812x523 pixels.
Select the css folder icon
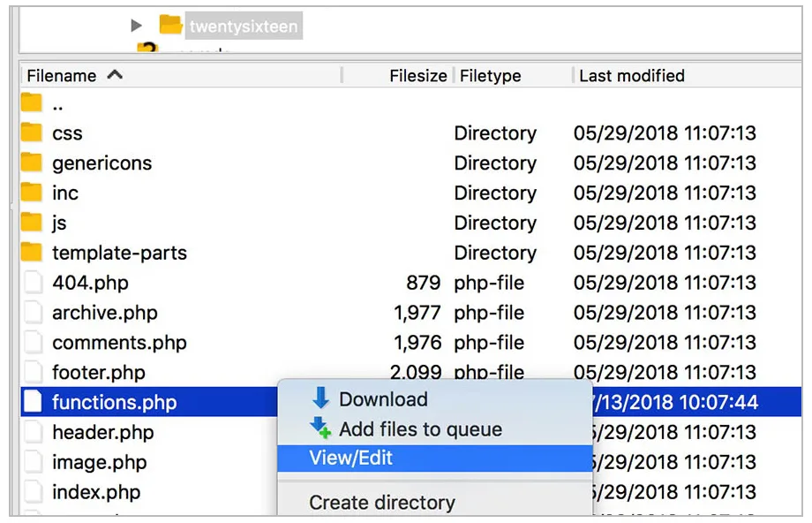(32, 133)
